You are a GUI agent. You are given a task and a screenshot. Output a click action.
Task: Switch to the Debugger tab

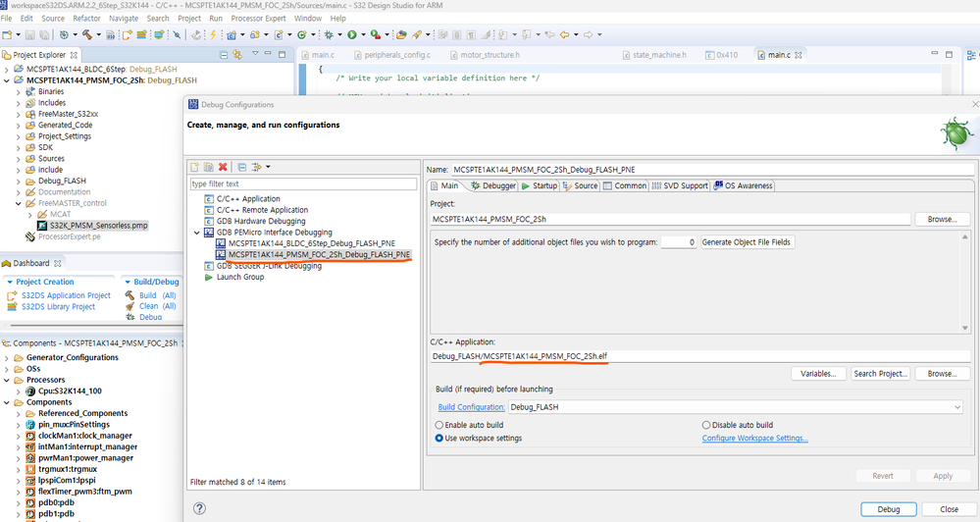tap(493, 185)
